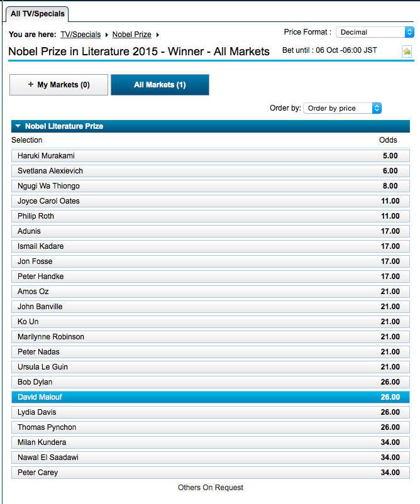Select Philip Roth at odds 11.00
The image size is (420, 504).
pyautogui.click(x=210, y=216)
